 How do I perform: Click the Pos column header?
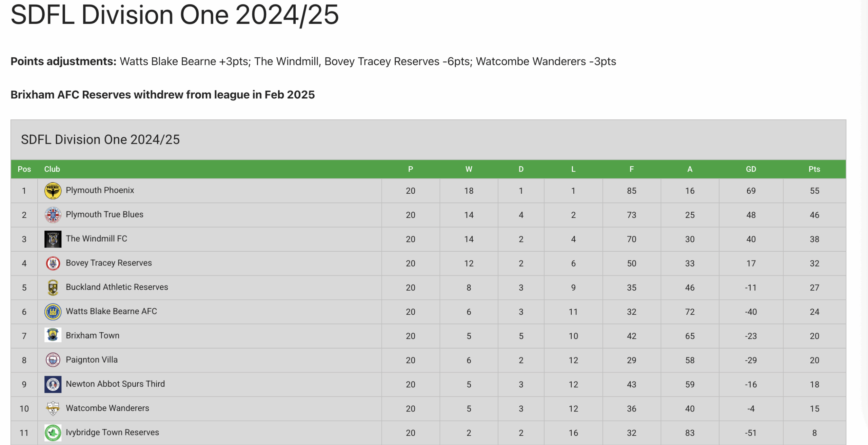24,169
